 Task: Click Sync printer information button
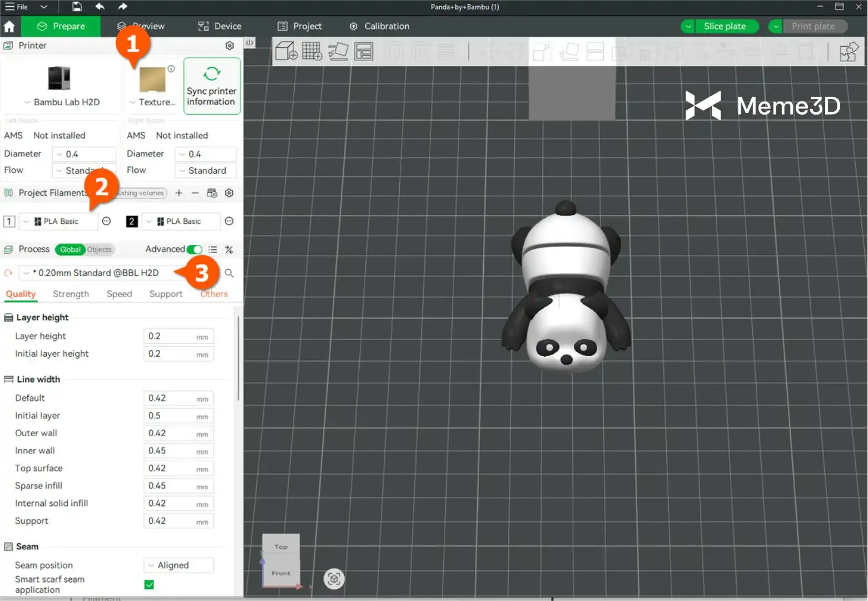point(211,86)
